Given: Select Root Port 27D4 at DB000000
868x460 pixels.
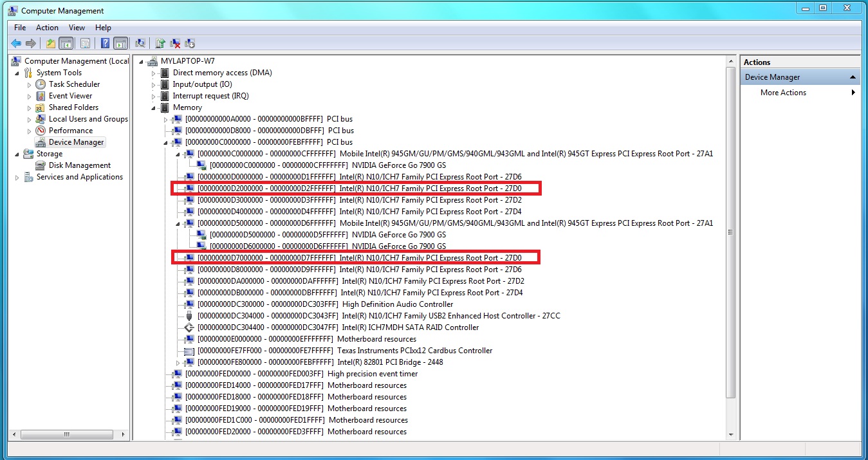Looking at the screenshot, I should coord(360,293).
